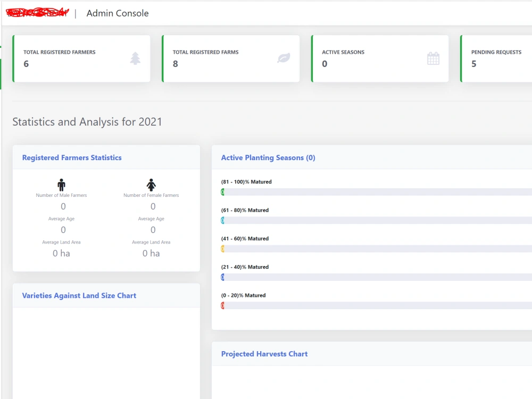Click the red marker on the 0-20% Matured bar
Viewport: 532px width, 399px height.
coord(223,305)
